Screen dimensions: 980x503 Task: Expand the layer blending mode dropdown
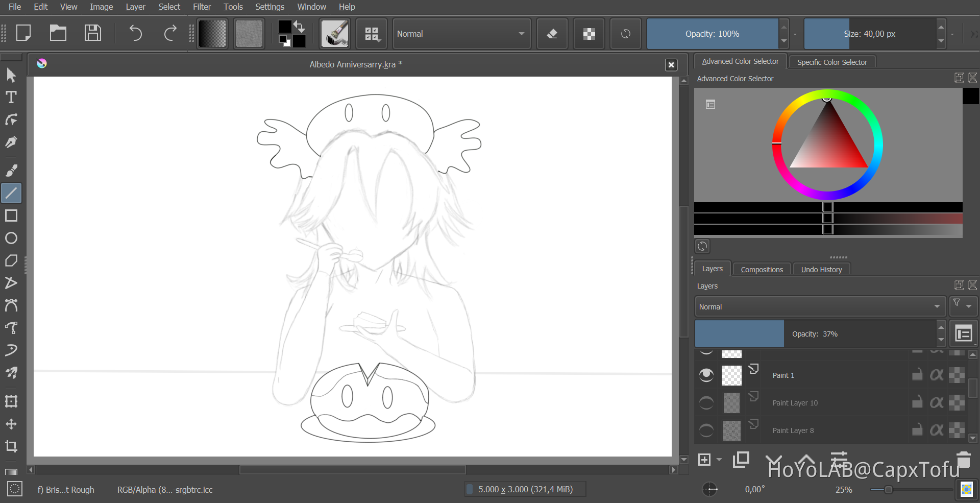point(820,307)
